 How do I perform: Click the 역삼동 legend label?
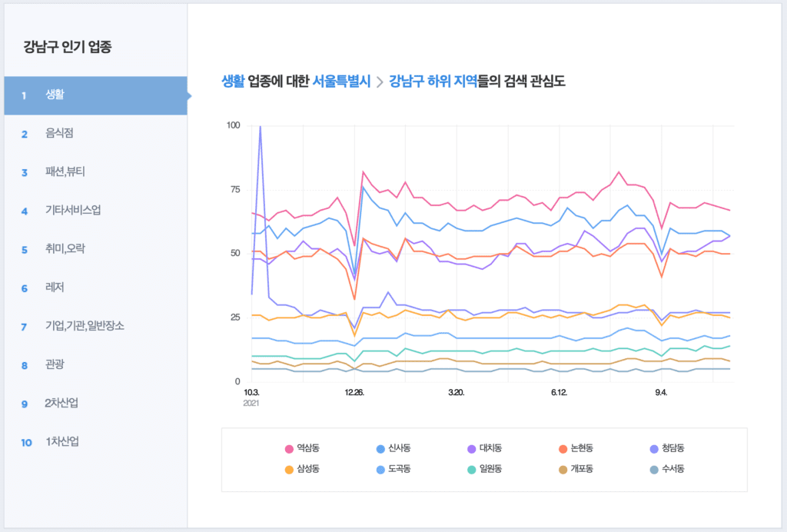coord(308,448)
